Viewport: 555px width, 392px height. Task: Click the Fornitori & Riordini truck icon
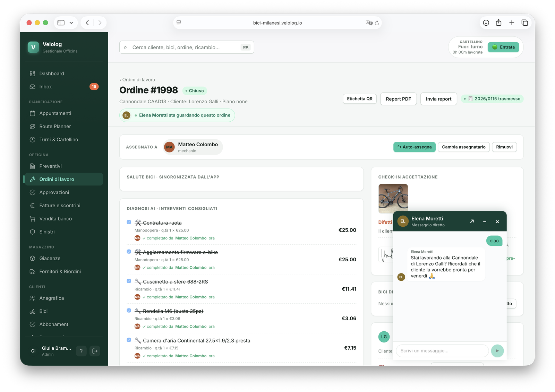point(33,272)
